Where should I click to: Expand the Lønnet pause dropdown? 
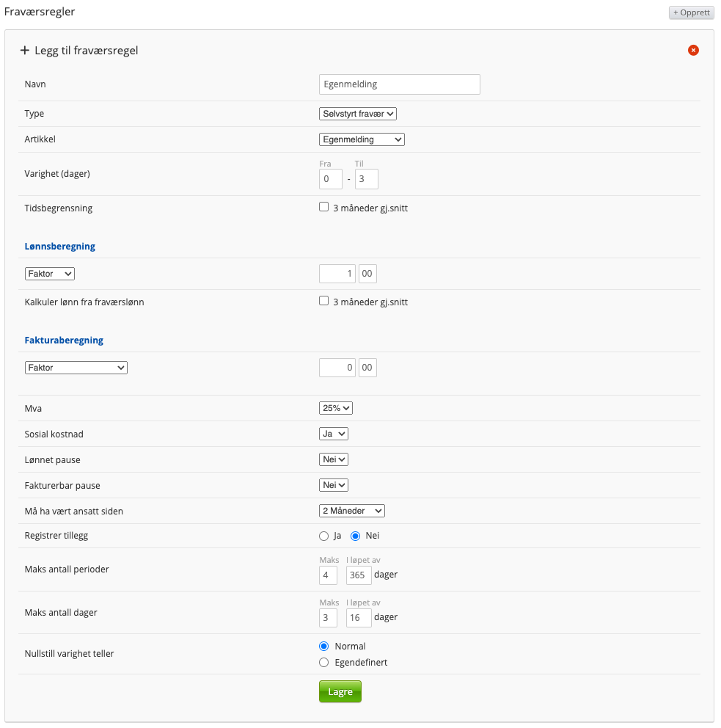click(333, 459)
